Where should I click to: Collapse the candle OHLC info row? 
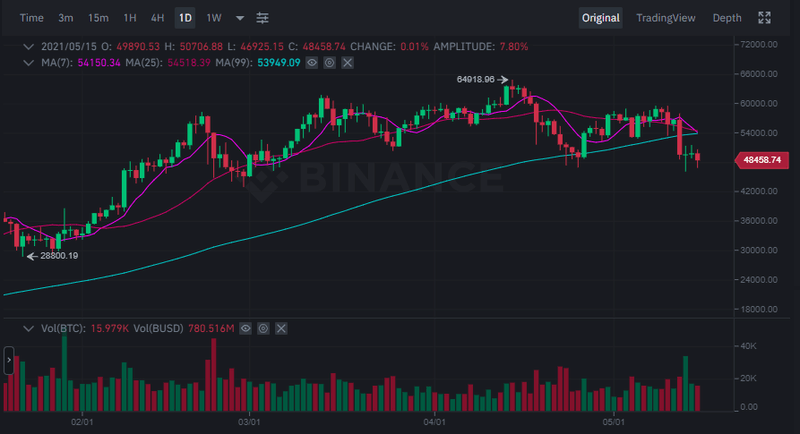pos(30,46)
